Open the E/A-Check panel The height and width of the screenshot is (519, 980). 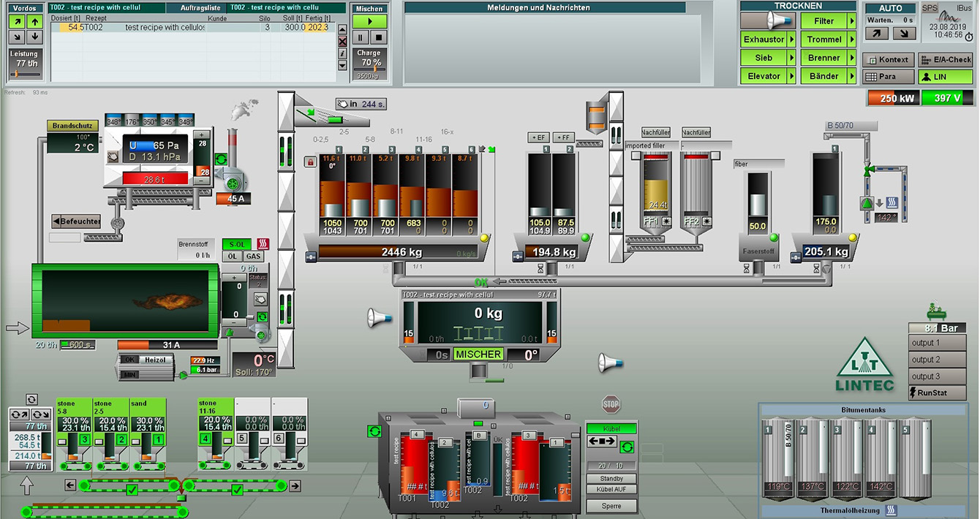(x=946, y=60)
